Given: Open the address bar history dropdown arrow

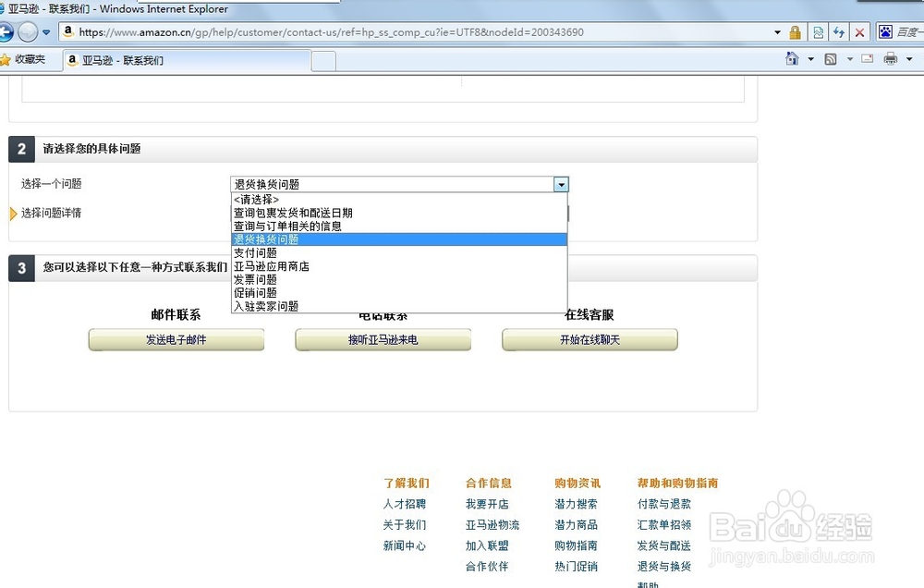Looking at the screenshot, I should [778, 31].
